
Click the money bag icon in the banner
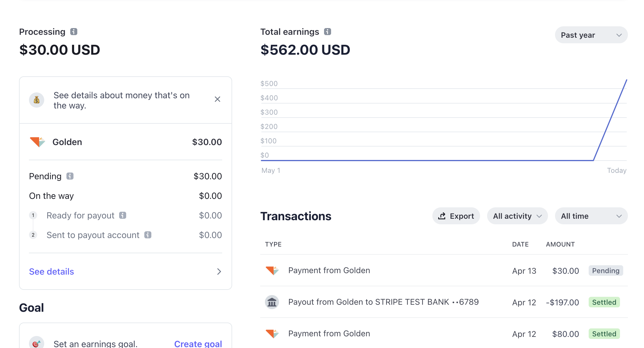(x=37, y=100)
